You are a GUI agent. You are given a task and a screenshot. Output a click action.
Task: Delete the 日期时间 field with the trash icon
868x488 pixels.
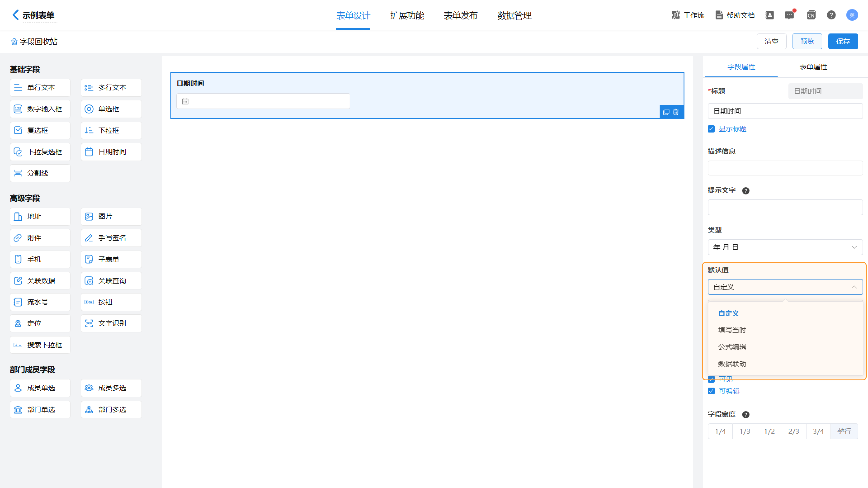[x=676, y=112]
